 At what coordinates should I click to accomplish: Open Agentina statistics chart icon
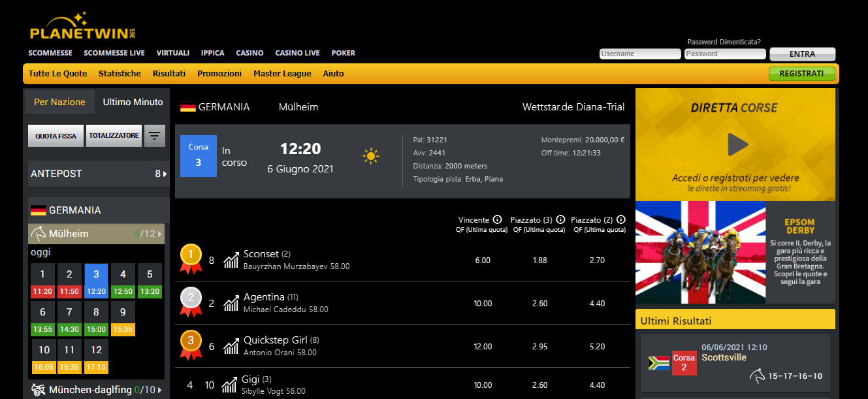pyautogui.click(x=231, y=303)
